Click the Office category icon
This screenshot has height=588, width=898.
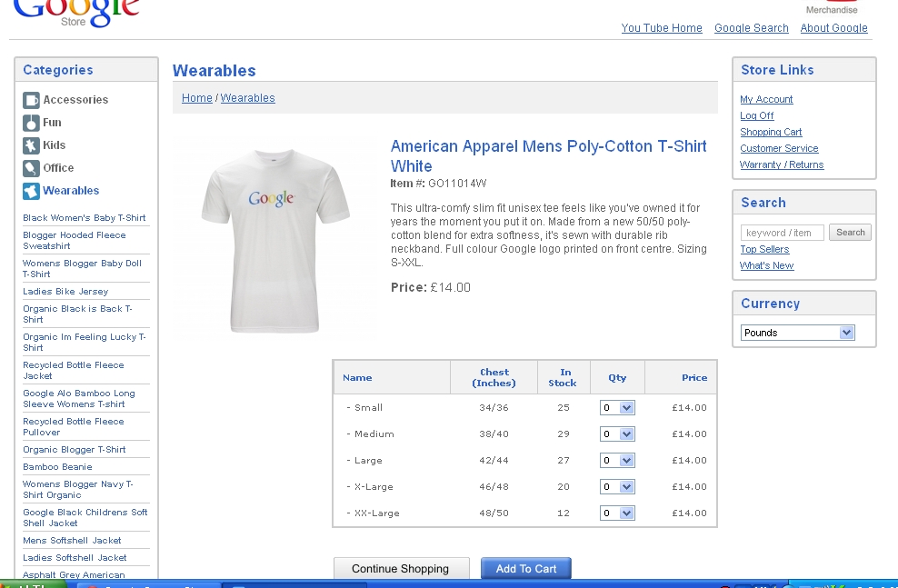[31, 168]
